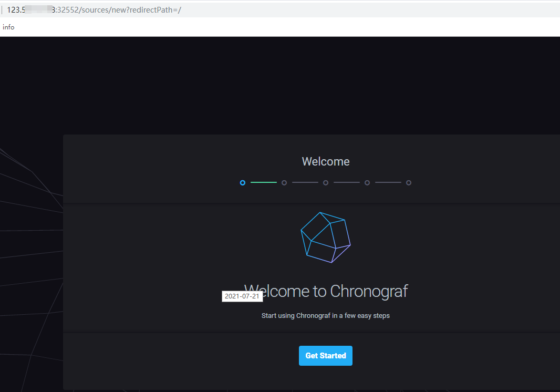This screenshot has width=560, height=392.
Task: Select the first wizard step indicator dot
Action: 243,182
